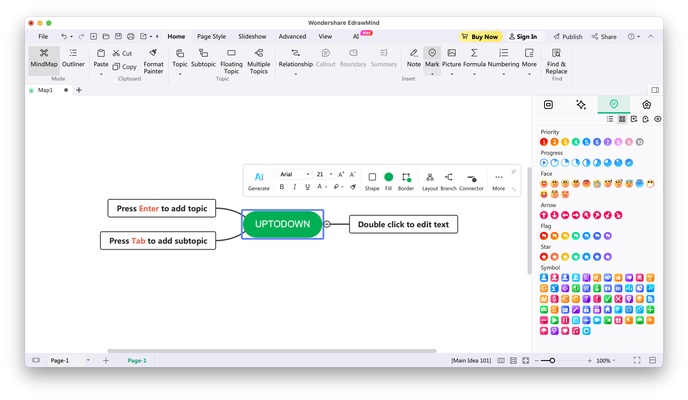
Task: Add the progress complete checkmark mark
Action: point(629,163)
